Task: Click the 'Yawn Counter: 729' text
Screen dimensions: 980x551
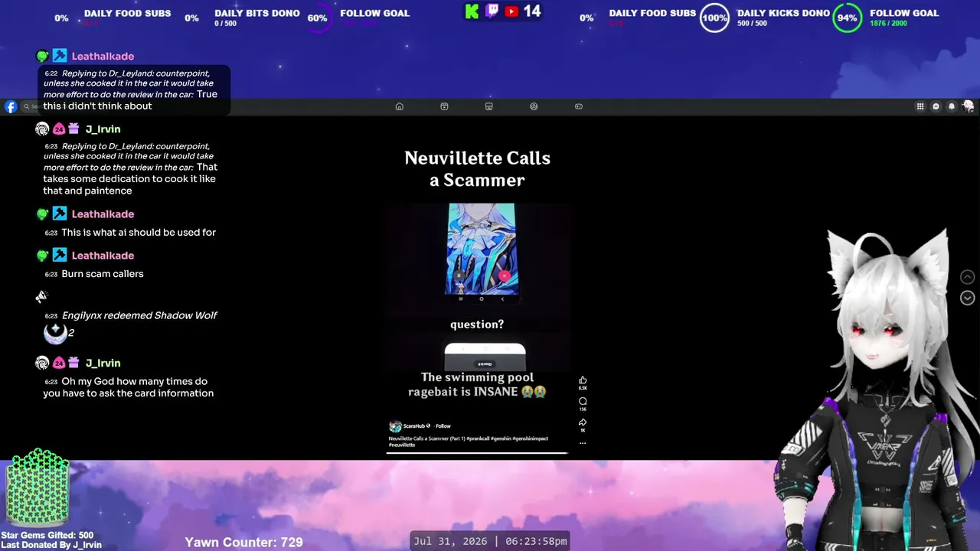Action: tap(244, 542)
